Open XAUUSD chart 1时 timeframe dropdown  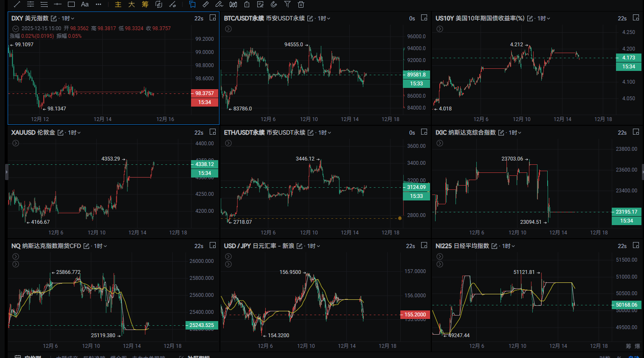click(x=74, y=132)
